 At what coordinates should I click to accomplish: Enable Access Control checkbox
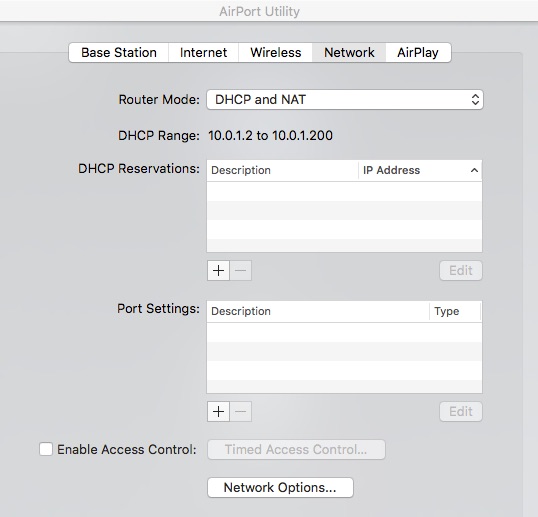pos(46,449)
